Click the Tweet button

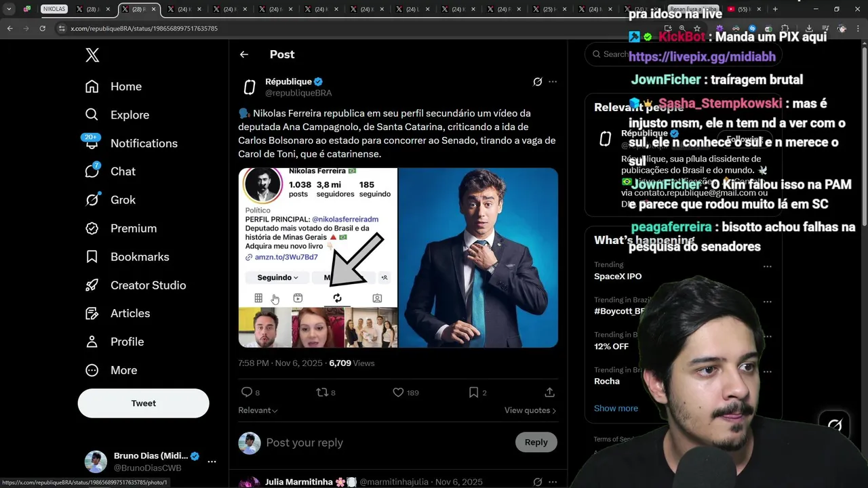click(x=143, y=403)
